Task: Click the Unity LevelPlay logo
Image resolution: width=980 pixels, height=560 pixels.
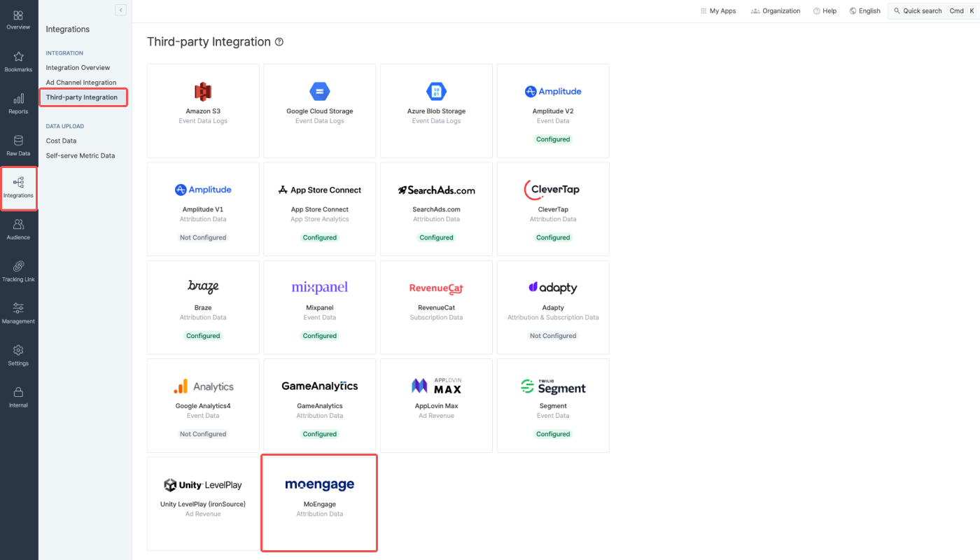Action: point(203,484)
